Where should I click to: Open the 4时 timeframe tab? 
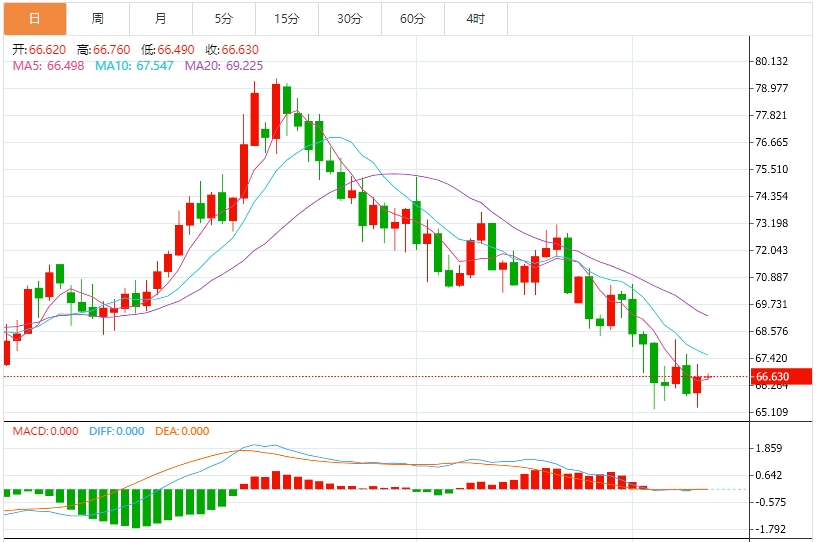(475, 19)
